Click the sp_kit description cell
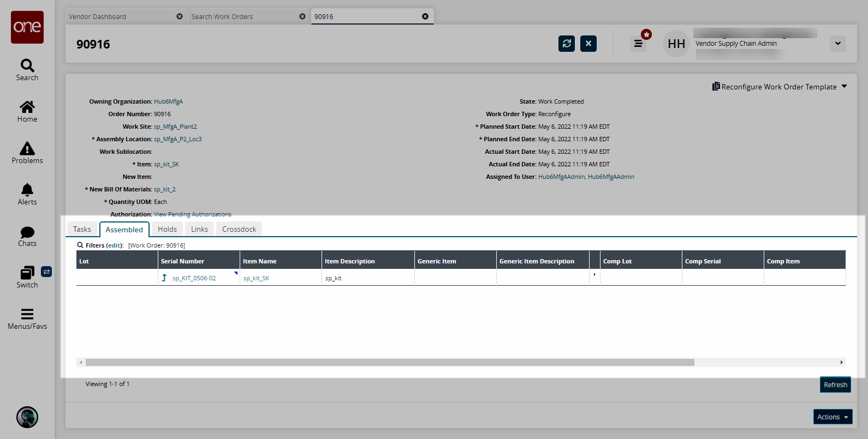 click(368, 278)
